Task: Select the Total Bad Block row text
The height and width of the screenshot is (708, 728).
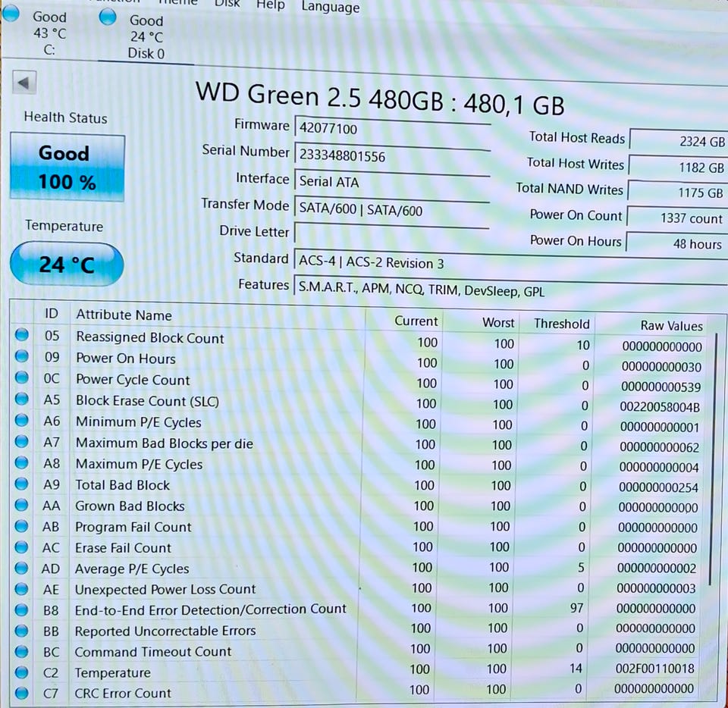Action: point(123,485)
